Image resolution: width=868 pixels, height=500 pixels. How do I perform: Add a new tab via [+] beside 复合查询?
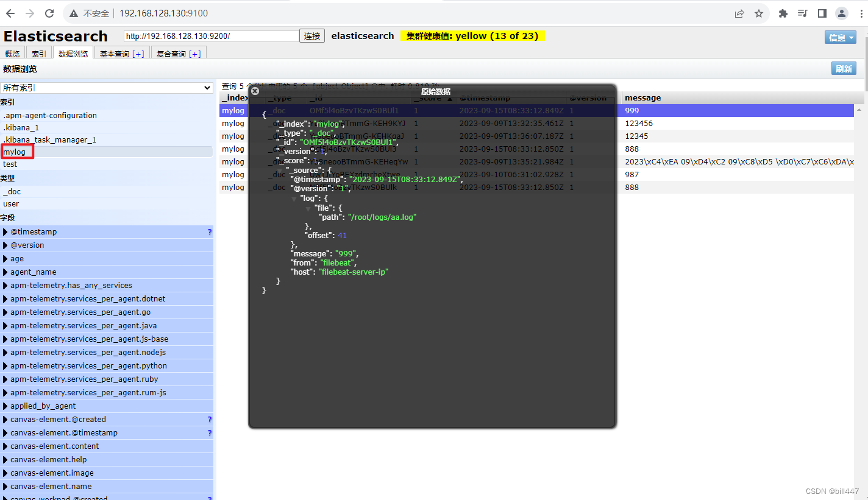[195, 54]
